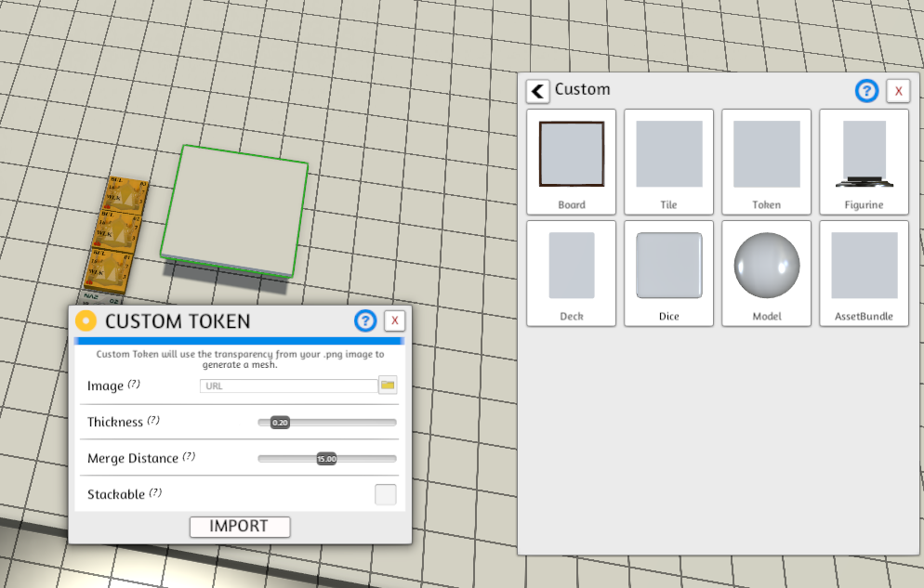Choose the Tile custom object
The width and height of the screenshot is (924, 588).
(669, 162)
